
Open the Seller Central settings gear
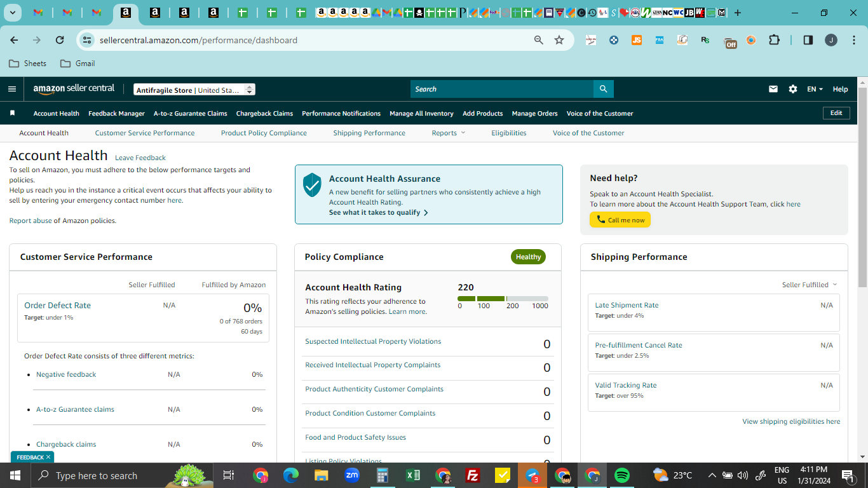(x=793, y=89)
